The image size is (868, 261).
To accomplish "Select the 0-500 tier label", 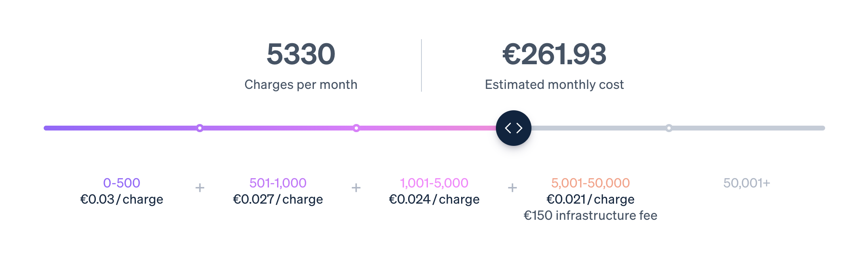I will point(122,183).
